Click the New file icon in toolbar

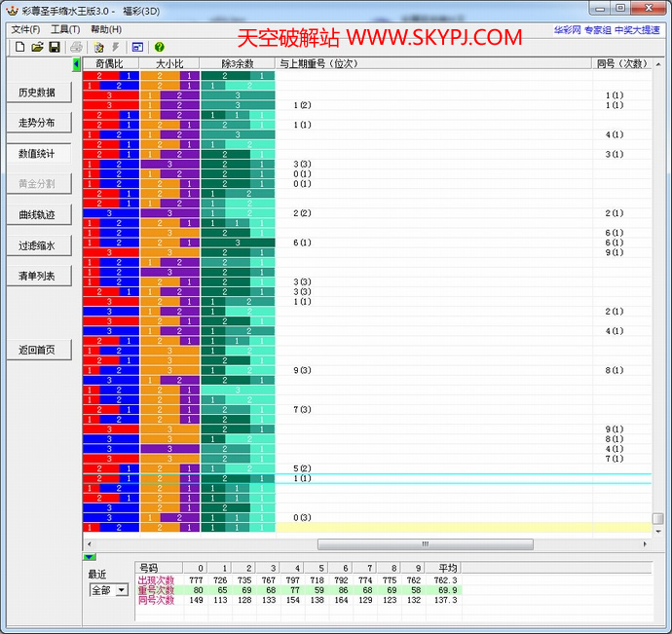pos(19,47)
